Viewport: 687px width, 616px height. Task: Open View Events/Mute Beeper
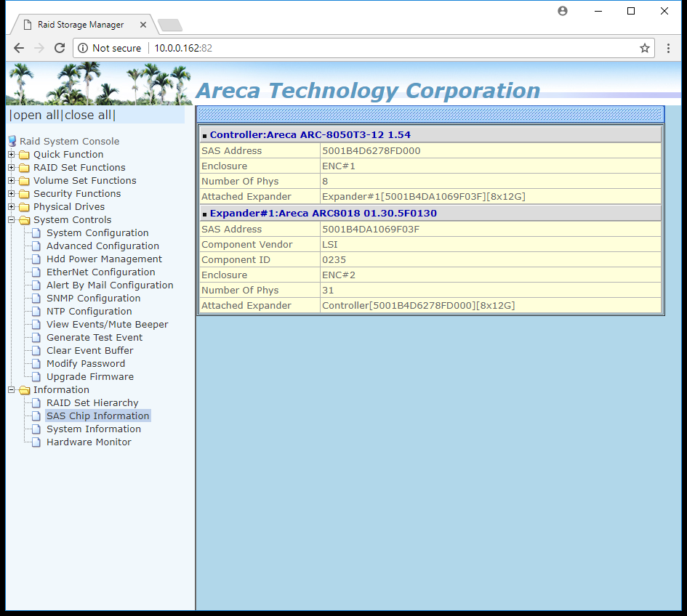point(108,325)
